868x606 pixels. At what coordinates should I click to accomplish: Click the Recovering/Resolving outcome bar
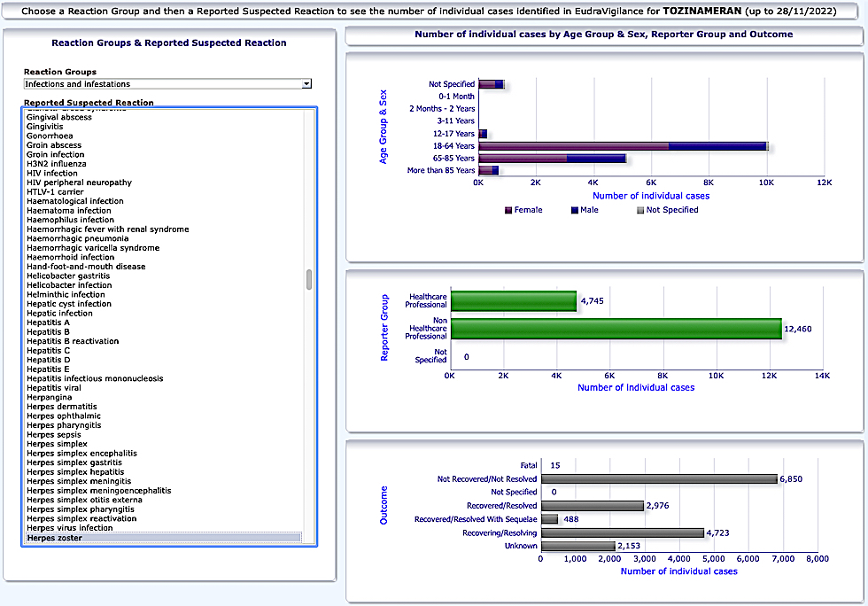[x=623, y=532]
